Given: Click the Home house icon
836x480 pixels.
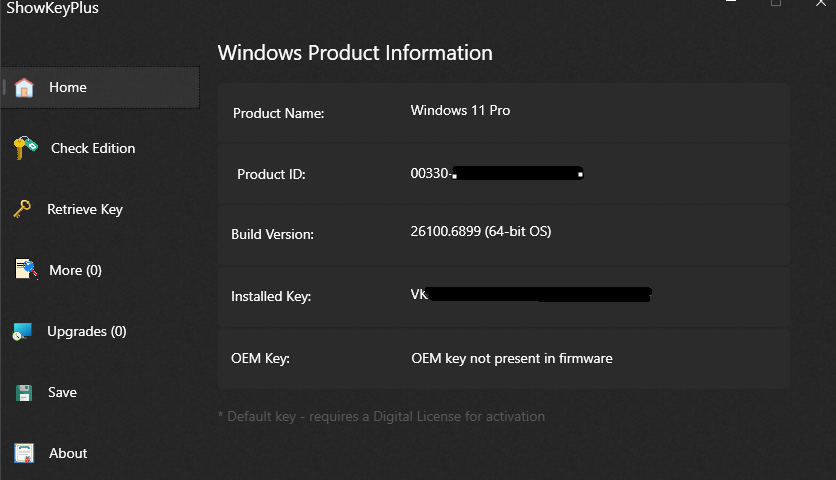Looking at the screenshot, I should tap(24, 87).
